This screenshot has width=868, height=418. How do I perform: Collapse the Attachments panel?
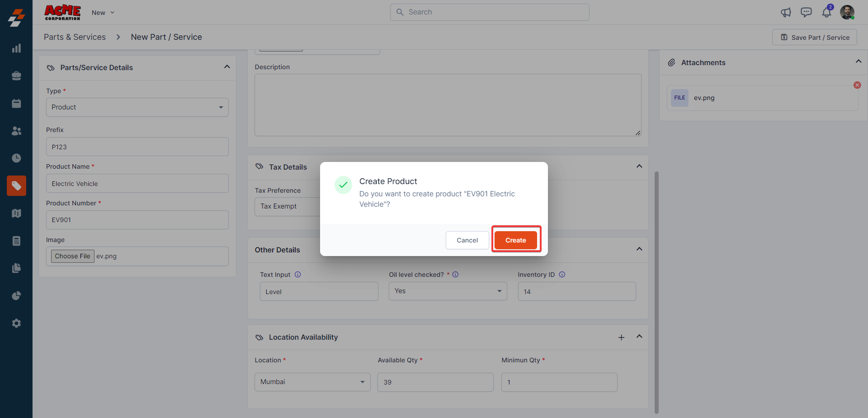858,62
